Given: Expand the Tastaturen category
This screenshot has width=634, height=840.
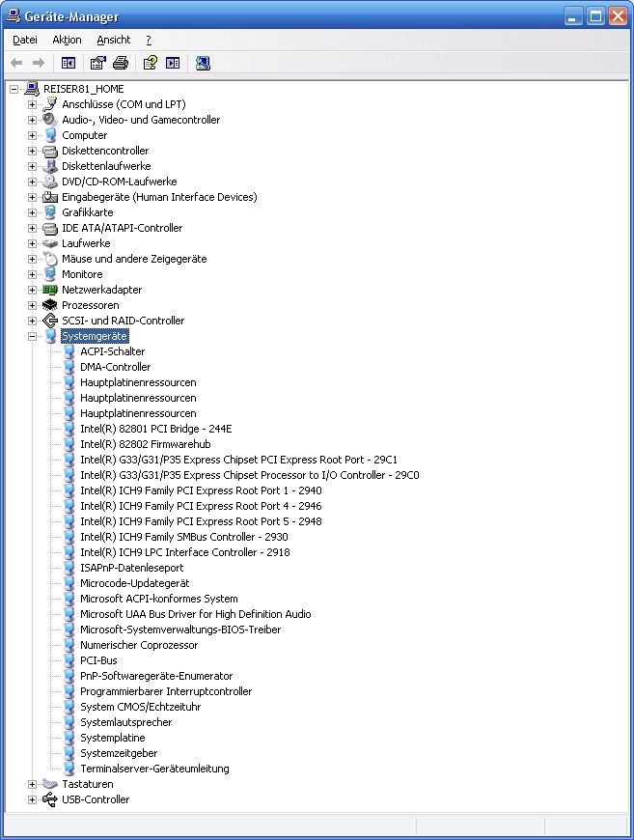Looking at the screenshot, I should click(x=32, y=784).
